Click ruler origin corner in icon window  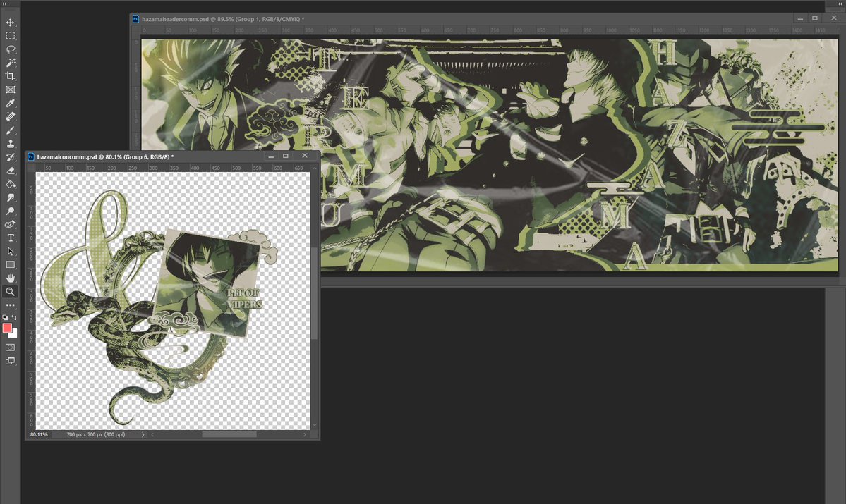click(31, 168)
